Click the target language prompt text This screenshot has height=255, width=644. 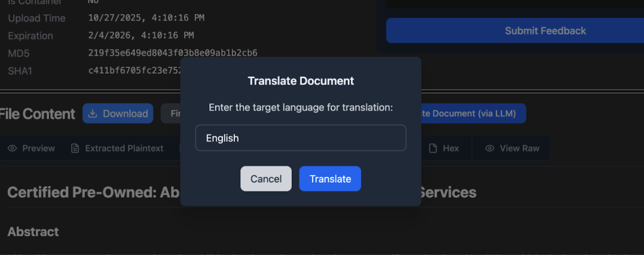[301, 108]
